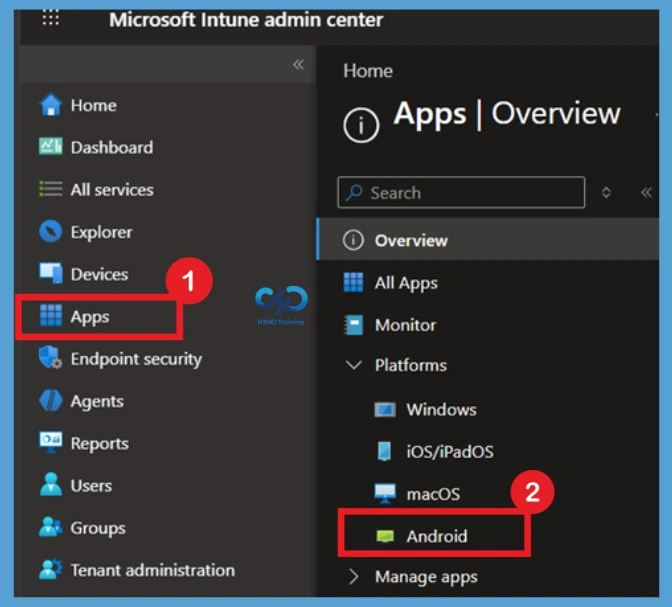Screen dimensions: 672x607
Task: Click the info icon beside Apps | Overview
Action: tap(361, 125)
